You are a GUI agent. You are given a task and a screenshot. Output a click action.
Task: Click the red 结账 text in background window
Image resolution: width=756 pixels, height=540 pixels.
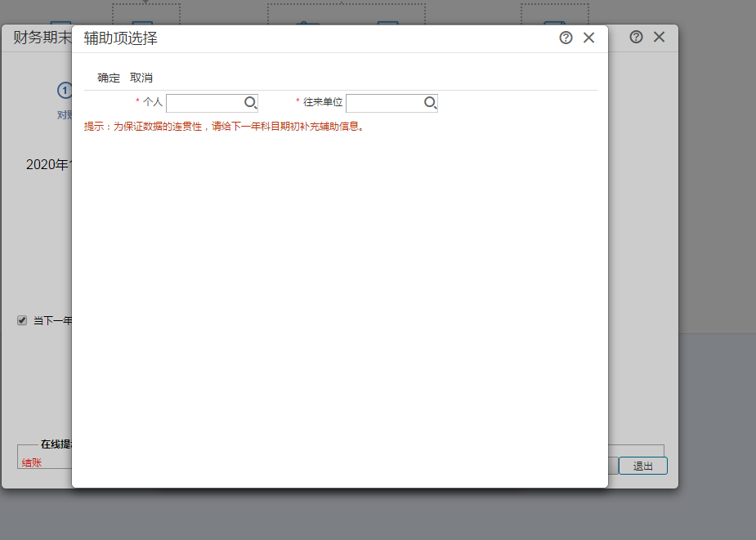32,463
